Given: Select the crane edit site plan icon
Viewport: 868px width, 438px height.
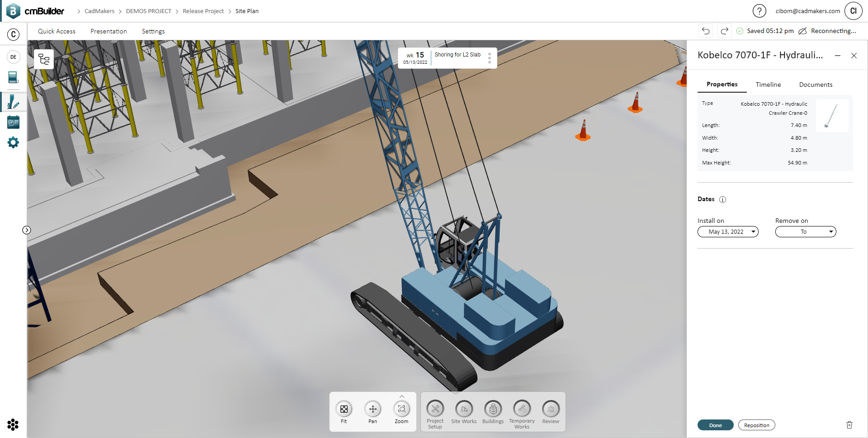Looking at the screenshot, I should (14, 102).
